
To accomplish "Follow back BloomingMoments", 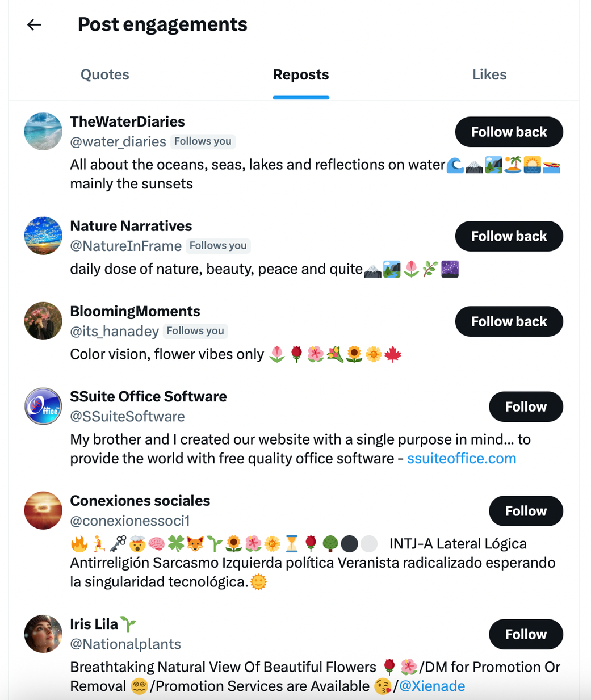I will click(509, 321).
